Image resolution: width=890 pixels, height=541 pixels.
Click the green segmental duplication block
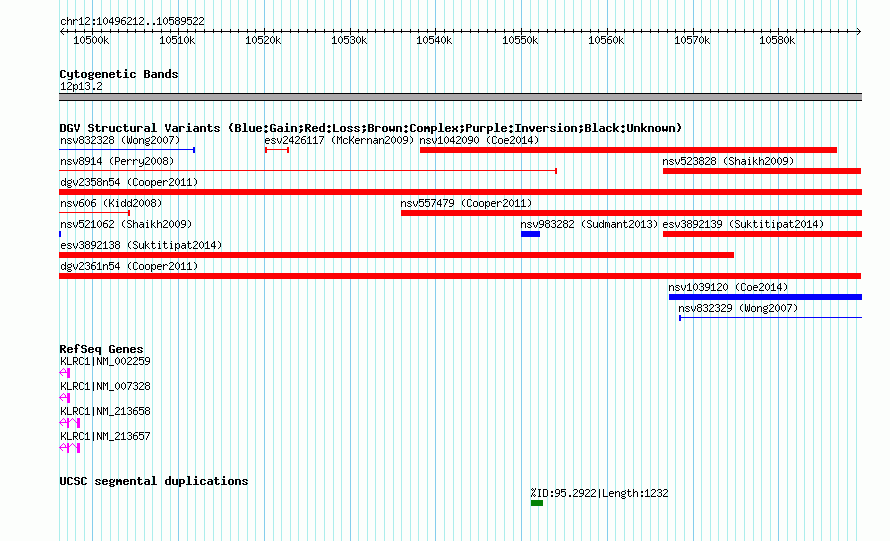pos(537,503)
